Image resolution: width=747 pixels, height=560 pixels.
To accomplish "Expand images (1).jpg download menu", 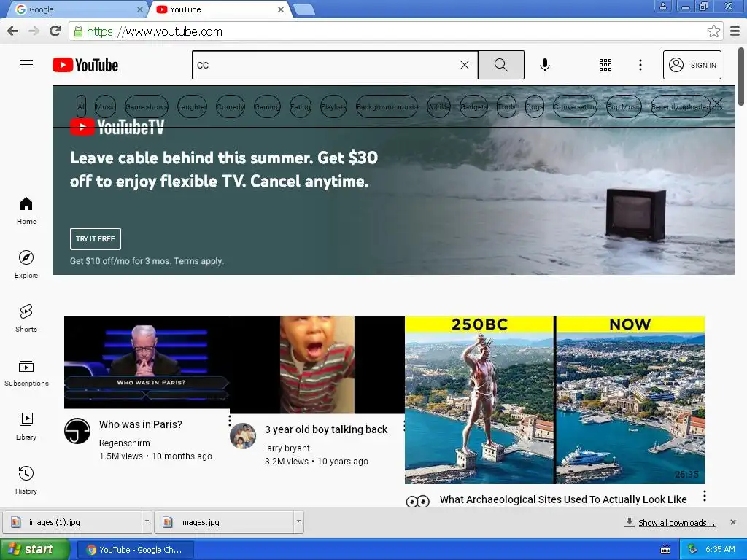I will click(x=147, y=521).
